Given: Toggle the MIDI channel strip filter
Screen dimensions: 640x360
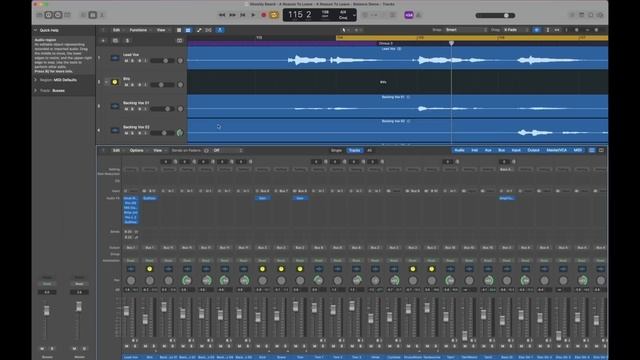Looking at the screenshot, I should [x=578, y=151].
